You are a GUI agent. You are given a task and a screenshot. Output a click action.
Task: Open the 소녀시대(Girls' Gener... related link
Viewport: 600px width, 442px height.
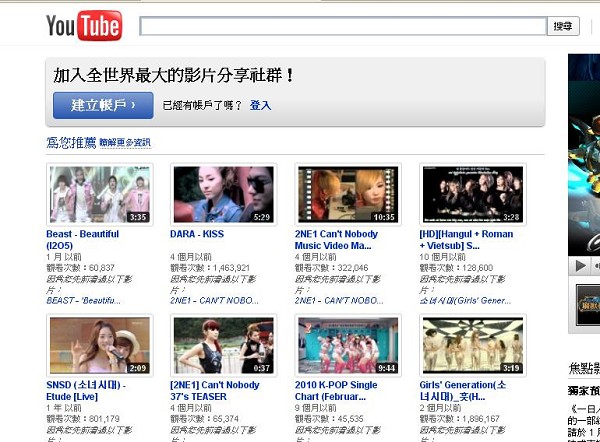pyautogui.click(x=465, y=301)
